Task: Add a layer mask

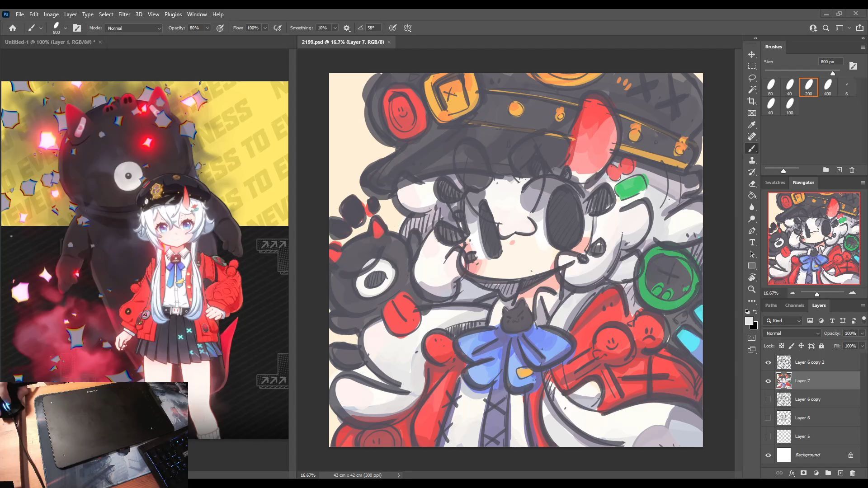Action: (x=803, y=473)
